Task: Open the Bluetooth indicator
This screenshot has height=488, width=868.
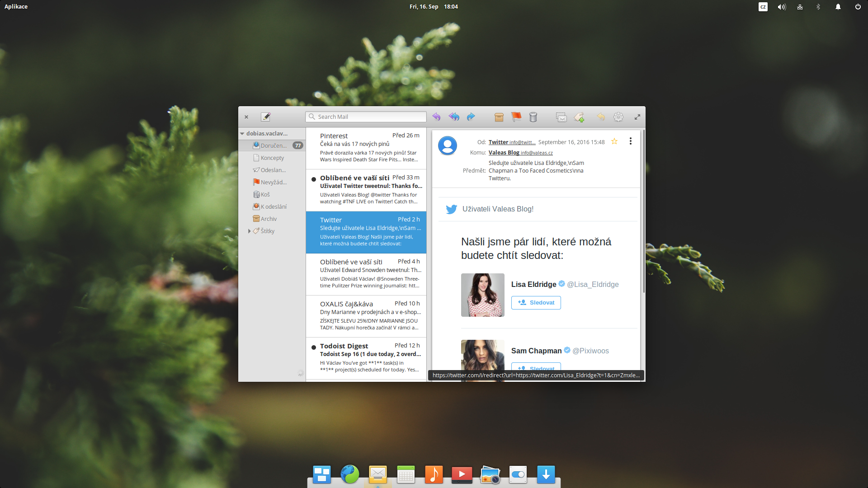Action: [x=818, y=7]
